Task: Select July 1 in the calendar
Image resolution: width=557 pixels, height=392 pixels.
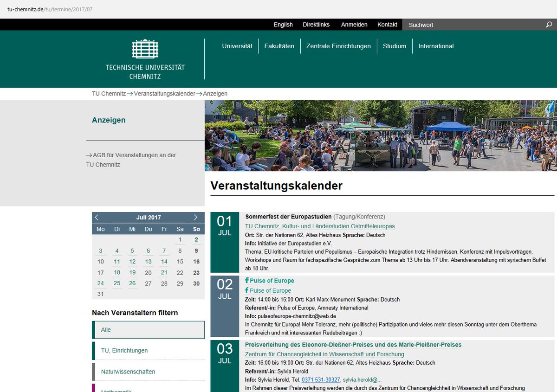Action: click(x=180, y=240)
